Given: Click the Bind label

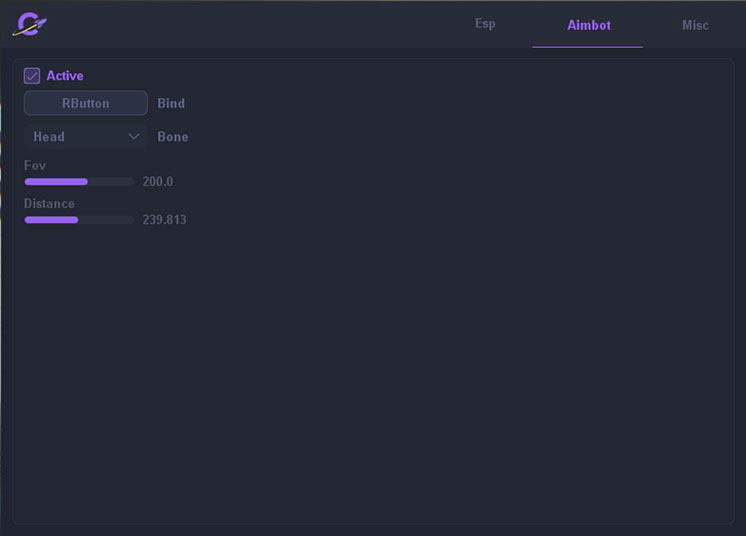Looking at the screenshot, I should [171, 103].
